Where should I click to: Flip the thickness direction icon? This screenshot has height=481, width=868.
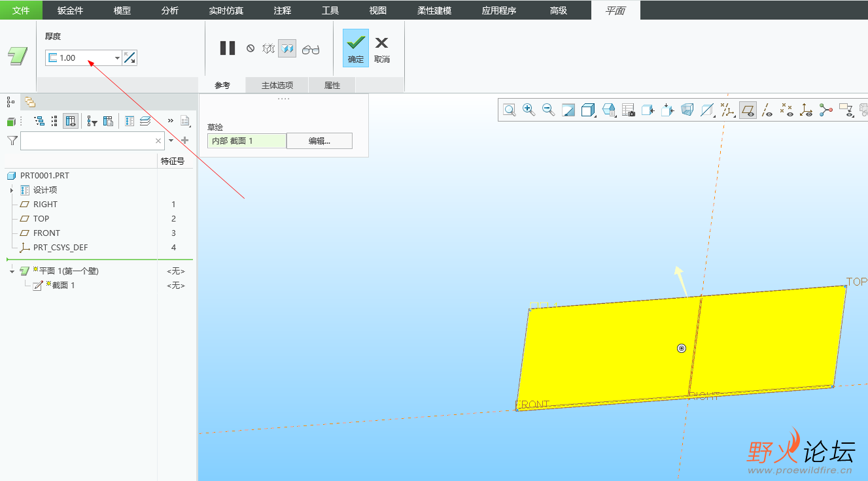click(130, 58)
